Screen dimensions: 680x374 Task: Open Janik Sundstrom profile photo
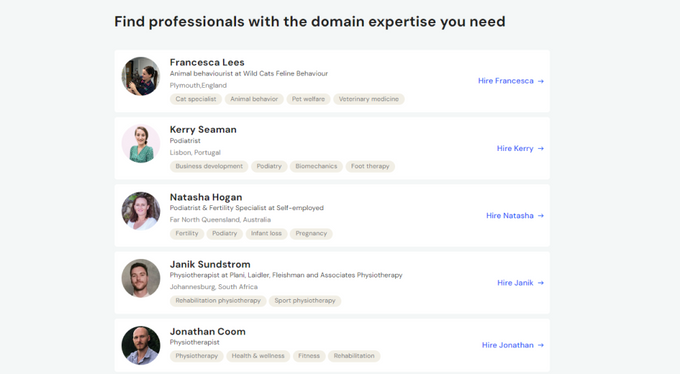click(x=141, y=278)
